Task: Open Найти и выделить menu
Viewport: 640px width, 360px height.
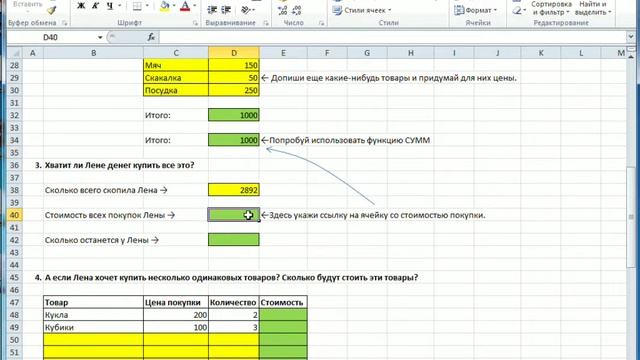Action: pos(593,8)
